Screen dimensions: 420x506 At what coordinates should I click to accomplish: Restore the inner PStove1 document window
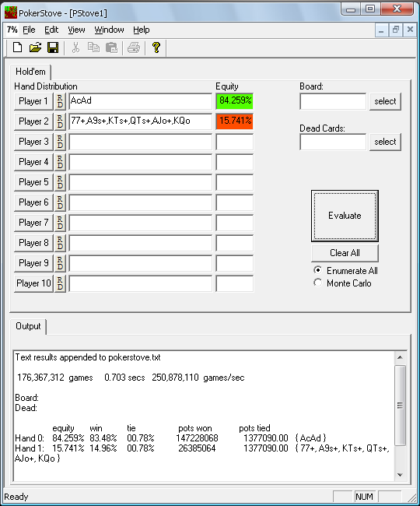(396, 30)
